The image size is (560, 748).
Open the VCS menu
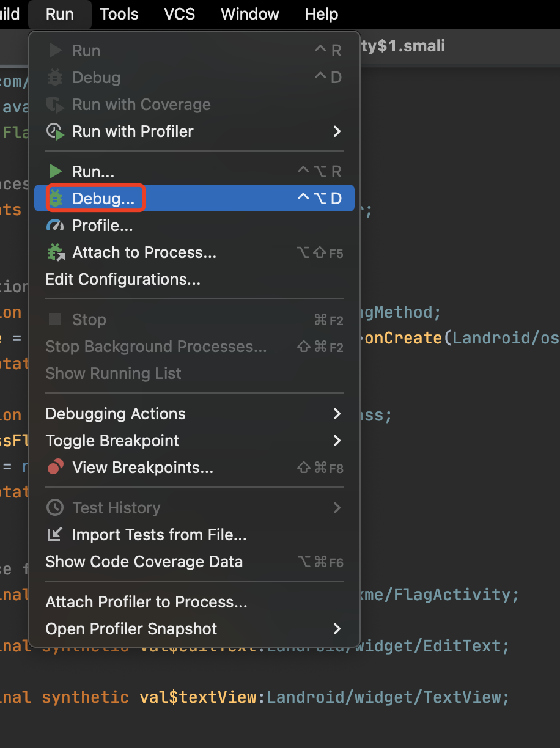180,14
